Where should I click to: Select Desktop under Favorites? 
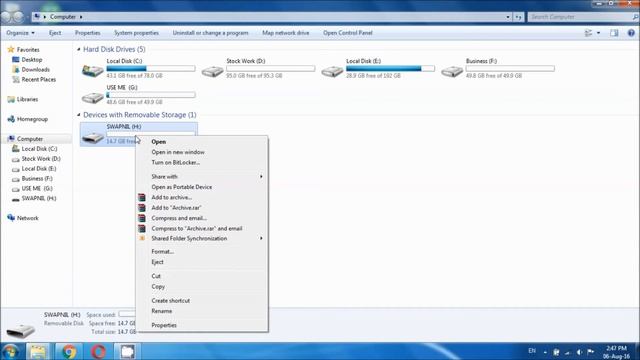(32, 60)
